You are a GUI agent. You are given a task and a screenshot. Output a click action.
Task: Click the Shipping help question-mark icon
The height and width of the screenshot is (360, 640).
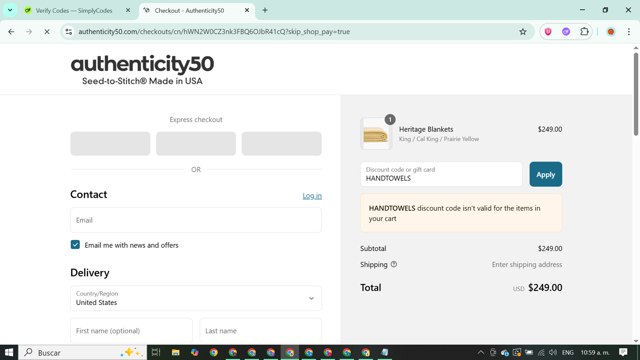(393, 264)
